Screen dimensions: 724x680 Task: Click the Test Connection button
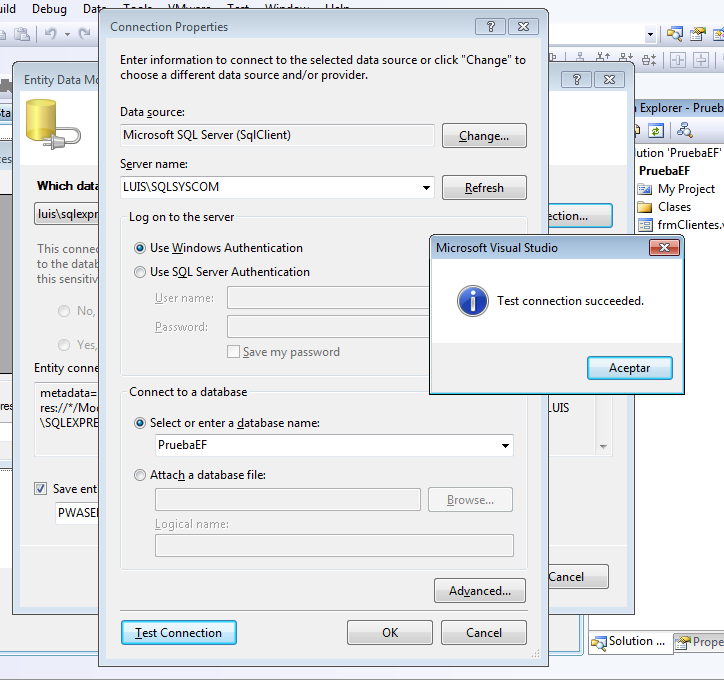tap(179, 632)
